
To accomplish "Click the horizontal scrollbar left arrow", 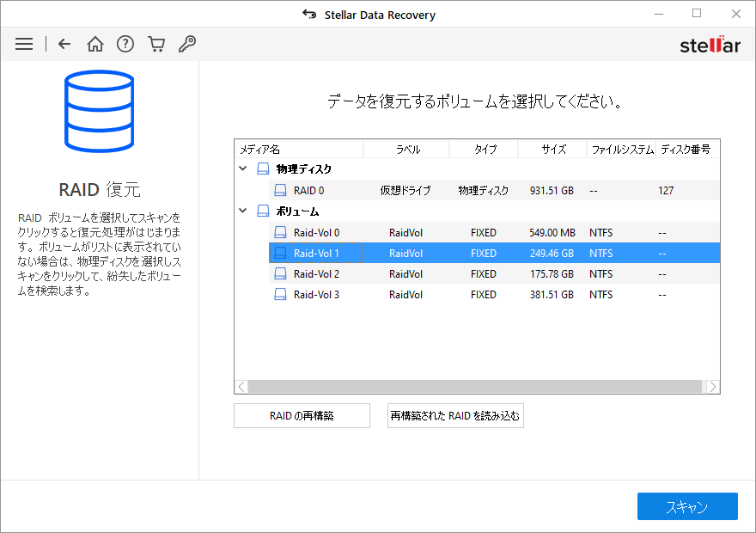I will (x=241, y=387).
